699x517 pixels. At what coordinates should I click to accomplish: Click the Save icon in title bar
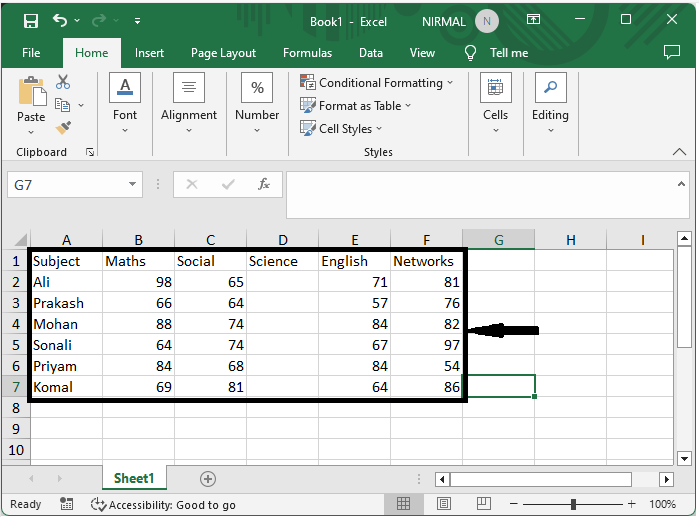pyautogui.click(x=30, y=20)
